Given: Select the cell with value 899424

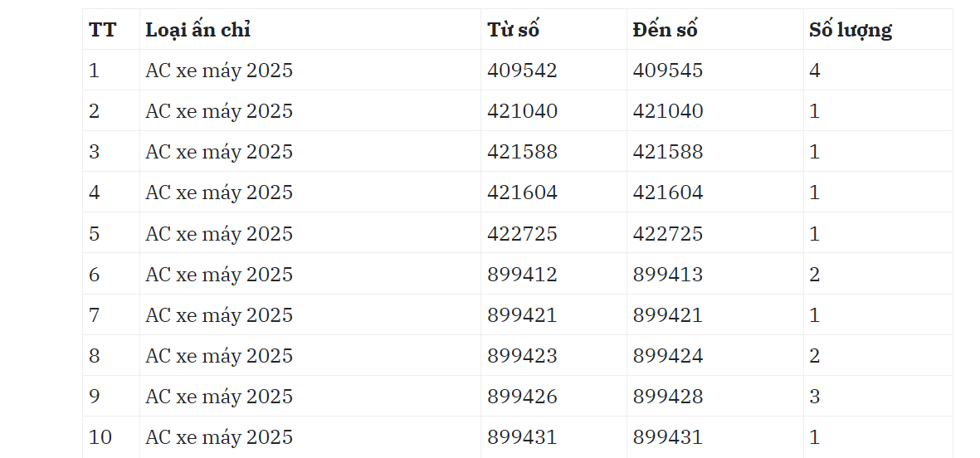Looking at the screenshot, I should click(x=715, y=355).
